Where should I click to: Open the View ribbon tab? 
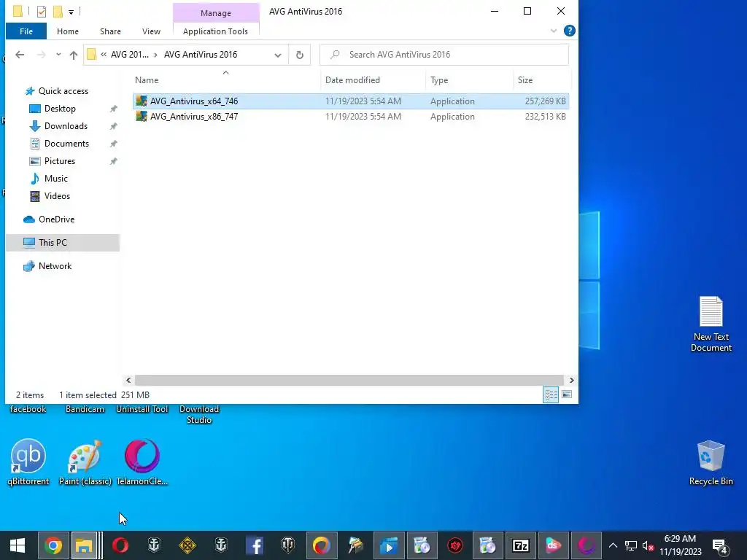(x=151, y=31)
